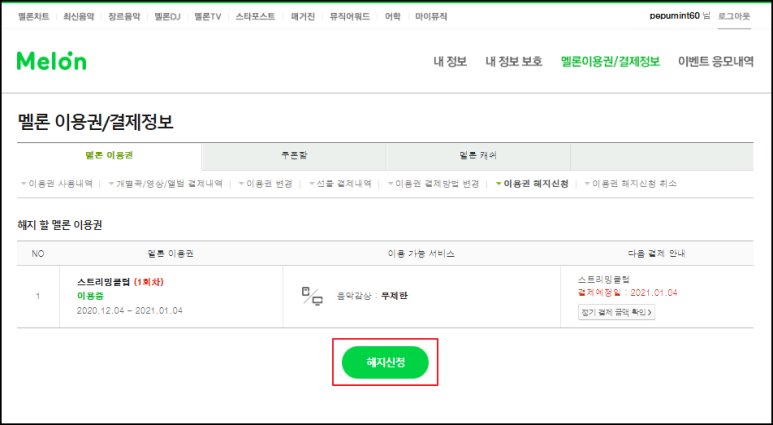Image resolution: width=773 pixels, height=425 pixels.
Task: Open 매거진 in top navigation
Action: pos(303,16)
